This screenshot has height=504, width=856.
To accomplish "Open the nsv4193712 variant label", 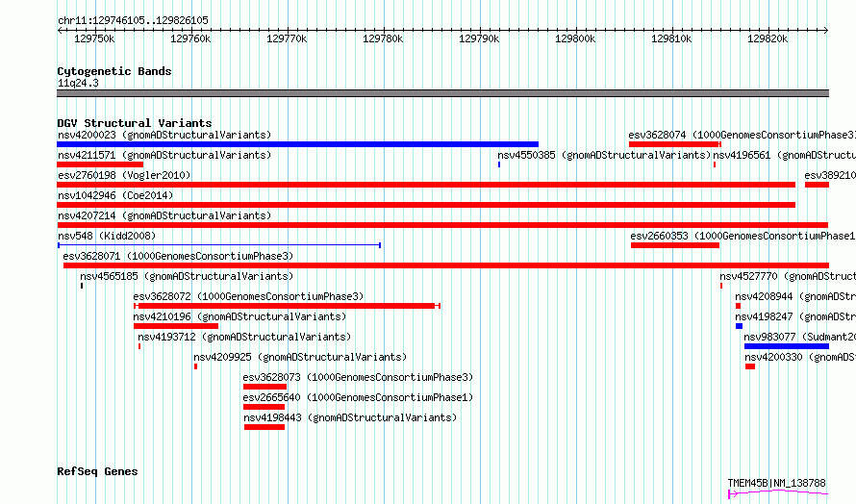I will tap(244, 337).
